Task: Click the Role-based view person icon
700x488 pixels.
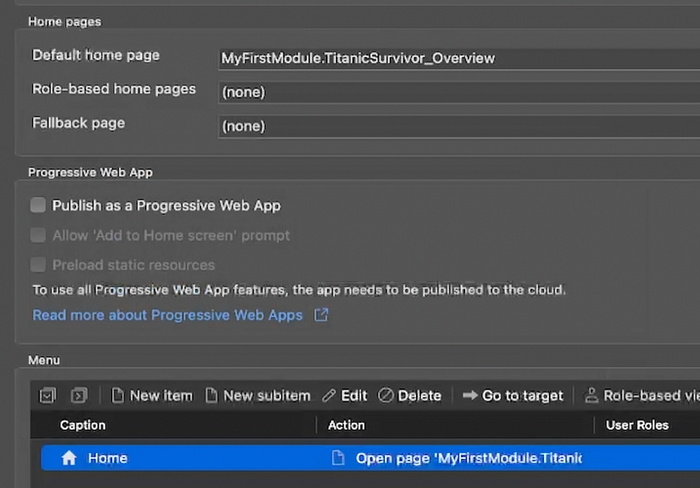Action: click(592, 395)
